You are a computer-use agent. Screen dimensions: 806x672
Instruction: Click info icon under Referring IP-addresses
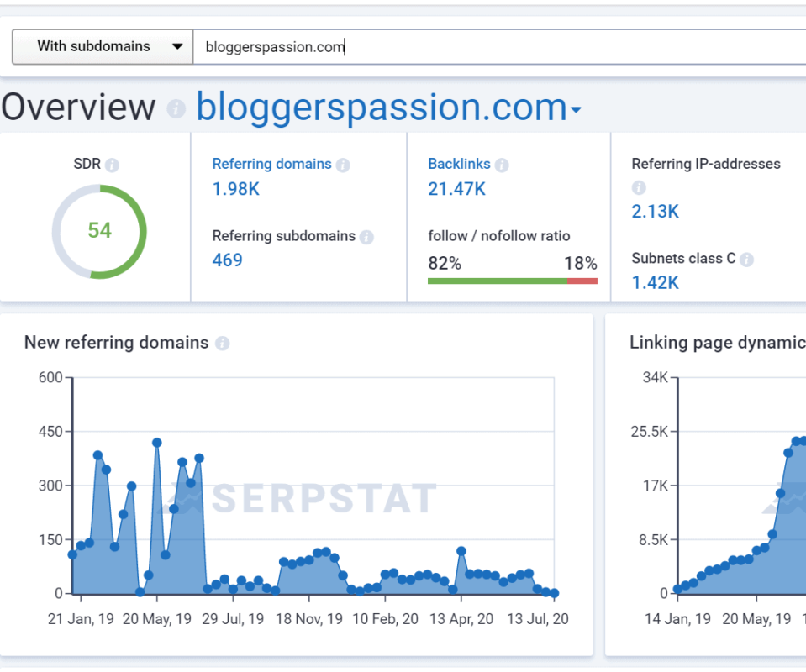[639, 187]
